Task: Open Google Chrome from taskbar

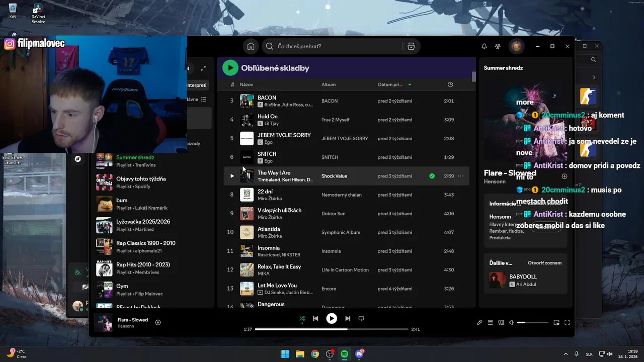Action: (x=315, y=354)
